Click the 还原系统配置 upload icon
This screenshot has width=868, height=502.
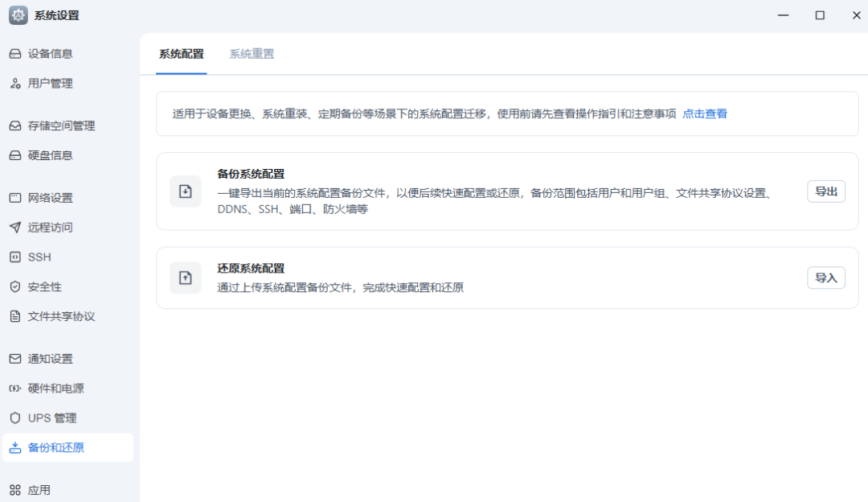tap(185, 278)
